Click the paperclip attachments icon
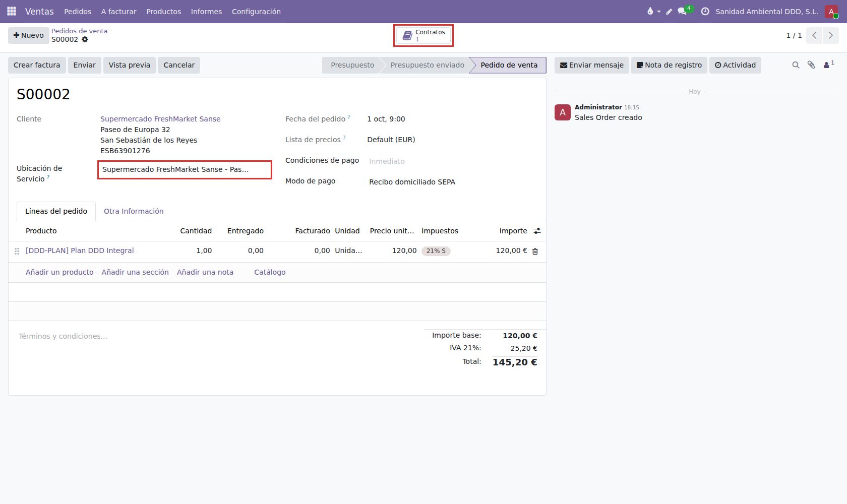The height and width of the screenshot is (504, 847). [x=811, y=65]
